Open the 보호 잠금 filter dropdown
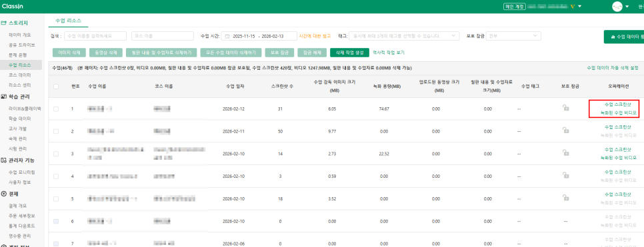This screenshot has width=644, height=247. point(514,36)
